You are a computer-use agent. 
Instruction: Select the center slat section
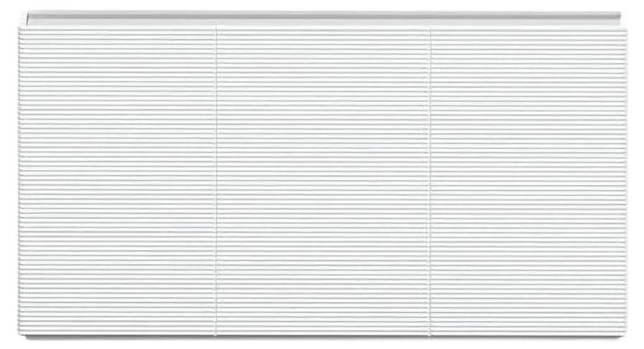coord(323,176)
